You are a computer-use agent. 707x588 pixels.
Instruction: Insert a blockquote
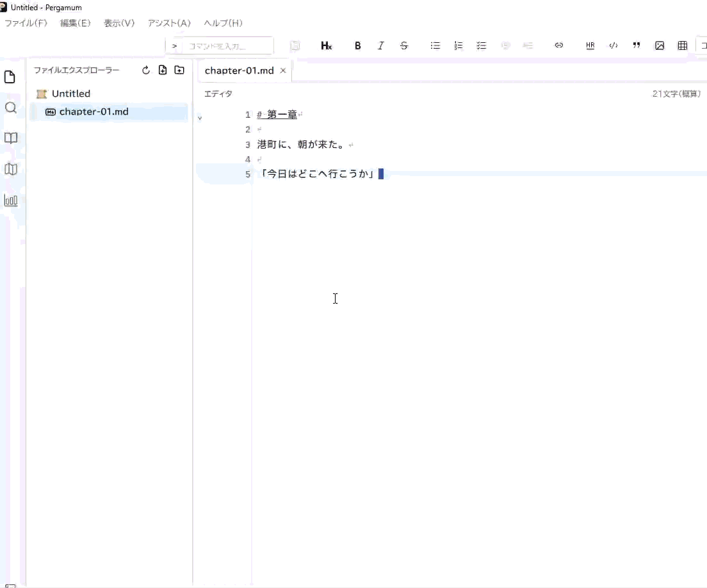[x=636, y=45]
